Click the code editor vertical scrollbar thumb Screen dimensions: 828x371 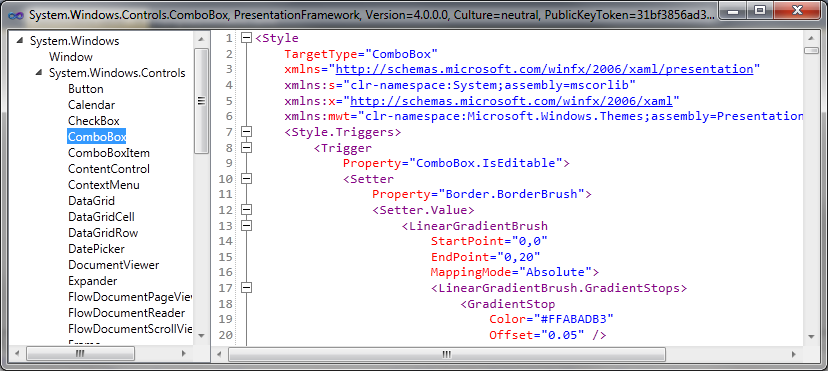tap(811, 50)
